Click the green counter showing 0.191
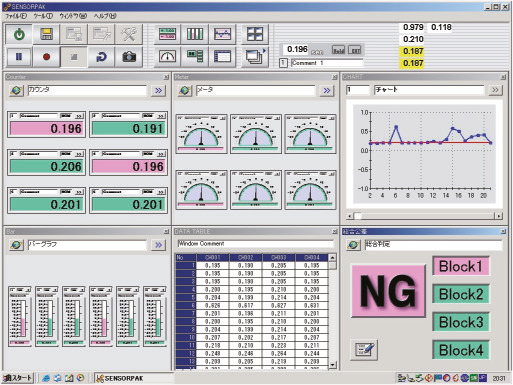This screenshot has width=513, height=385. (x=128, y=129)
